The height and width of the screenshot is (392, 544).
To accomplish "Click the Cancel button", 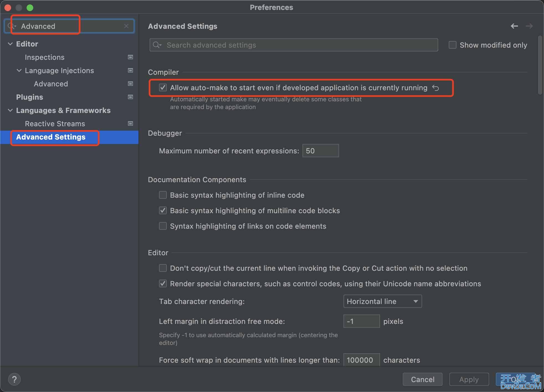I will [x=422, y=379].
